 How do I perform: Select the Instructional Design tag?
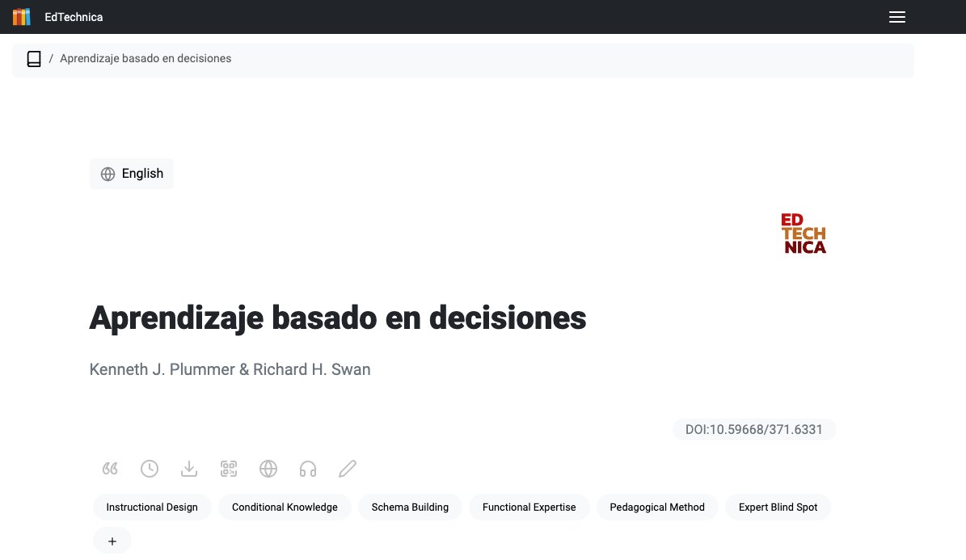[x=152, y=507]
